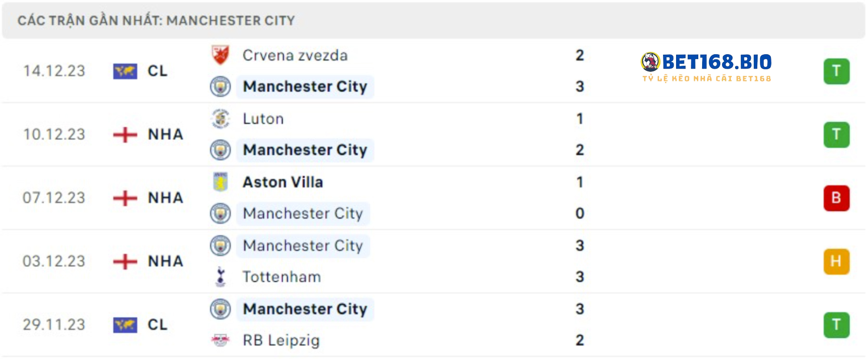The image size is (868, 359).
Task: Open the BET168.BIO logo link
Action: coord(706,67)
